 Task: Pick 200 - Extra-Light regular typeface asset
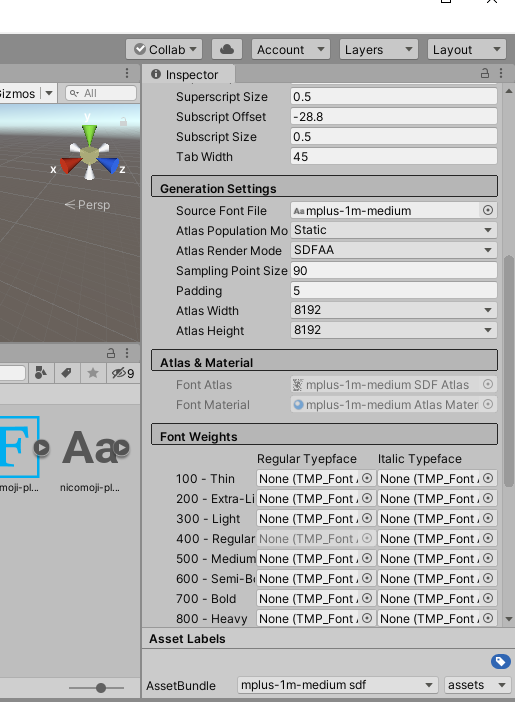pyautogui.click(x=367, y=498)
